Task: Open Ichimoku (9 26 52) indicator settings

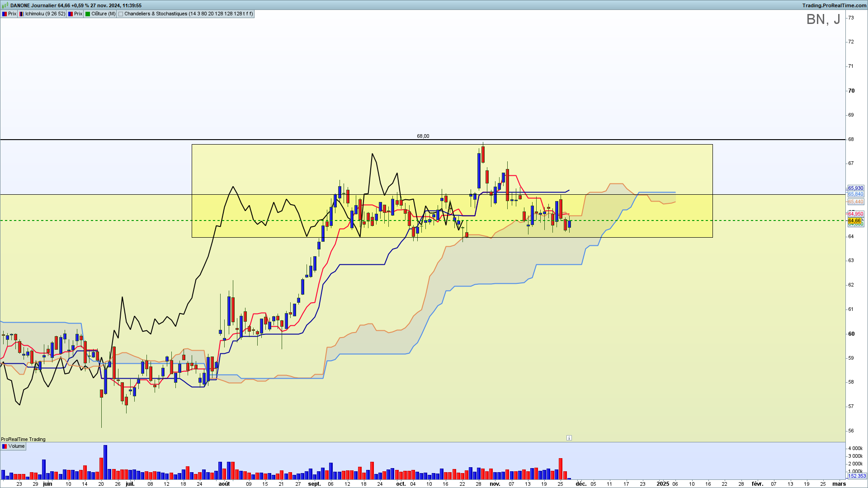Action: click(42, 14)
